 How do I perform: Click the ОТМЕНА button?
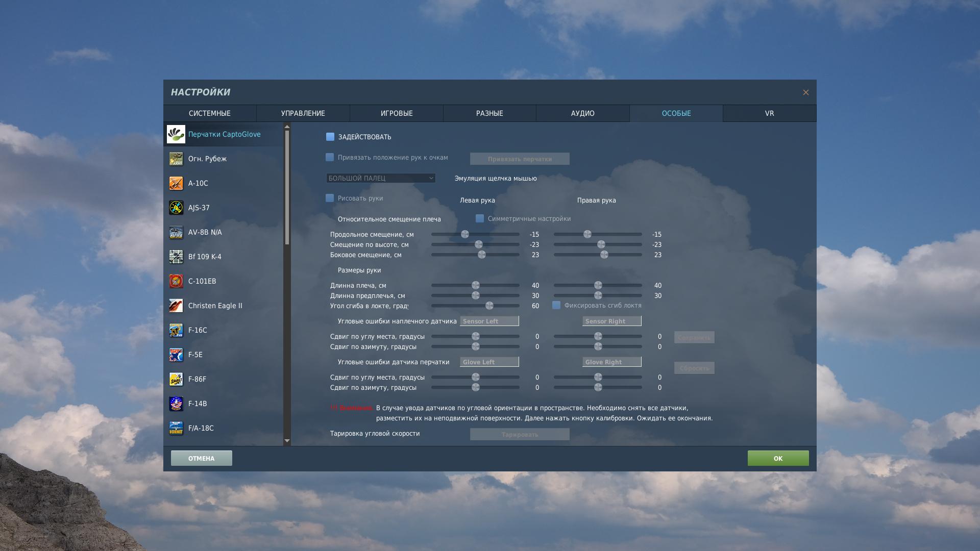pos(201,458)
